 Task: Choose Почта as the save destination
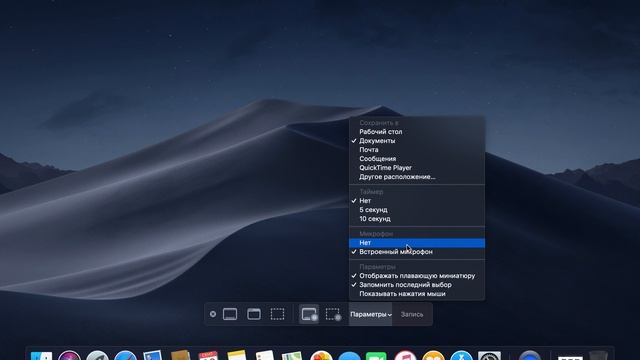click(x=417, y=150)
